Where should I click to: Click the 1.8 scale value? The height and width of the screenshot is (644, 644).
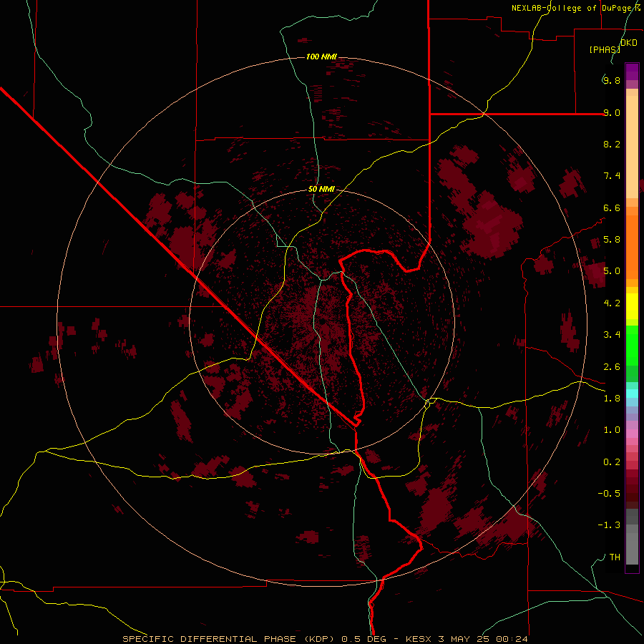click(612, 399)
